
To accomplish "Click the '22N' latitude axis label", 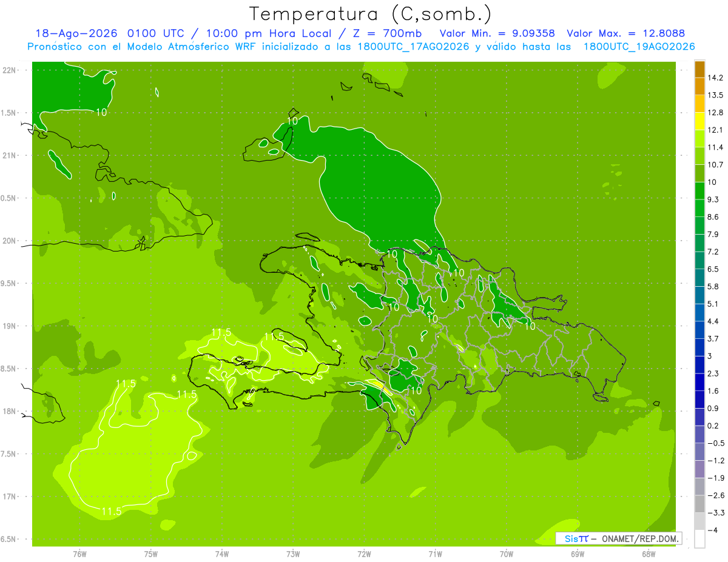I will [10, 70].
